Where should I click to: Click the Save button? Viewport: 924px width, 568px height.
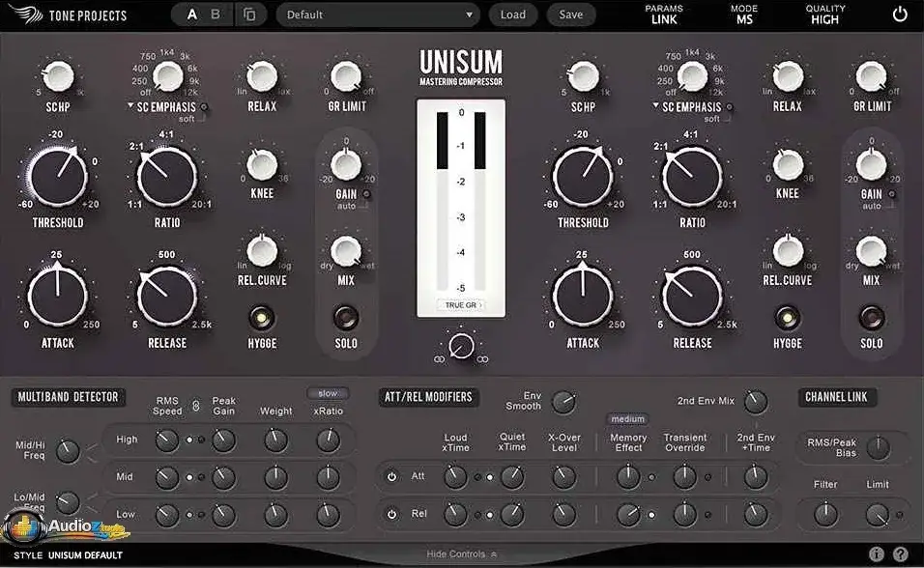click(570, 14)
